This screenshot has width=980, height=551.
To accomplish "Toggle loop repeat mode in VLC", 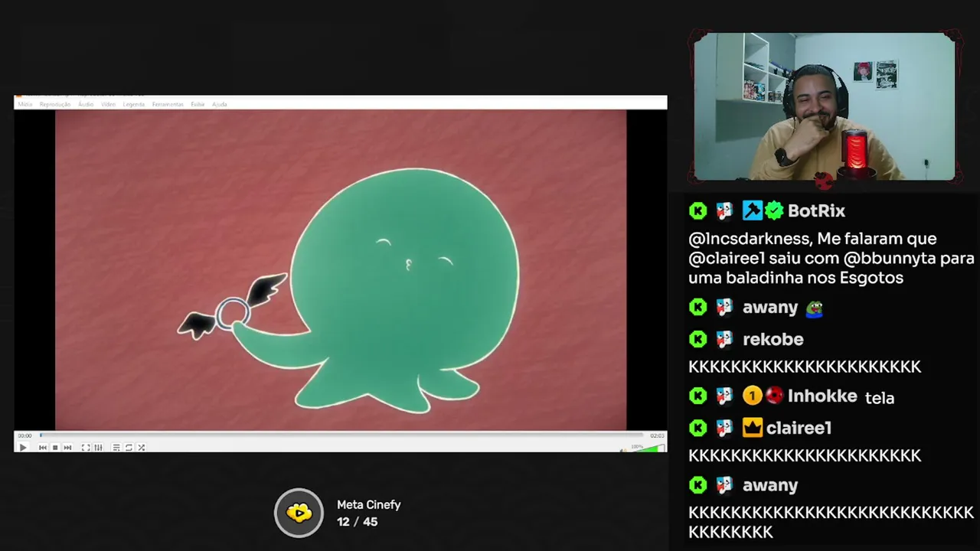I will 129,448.
